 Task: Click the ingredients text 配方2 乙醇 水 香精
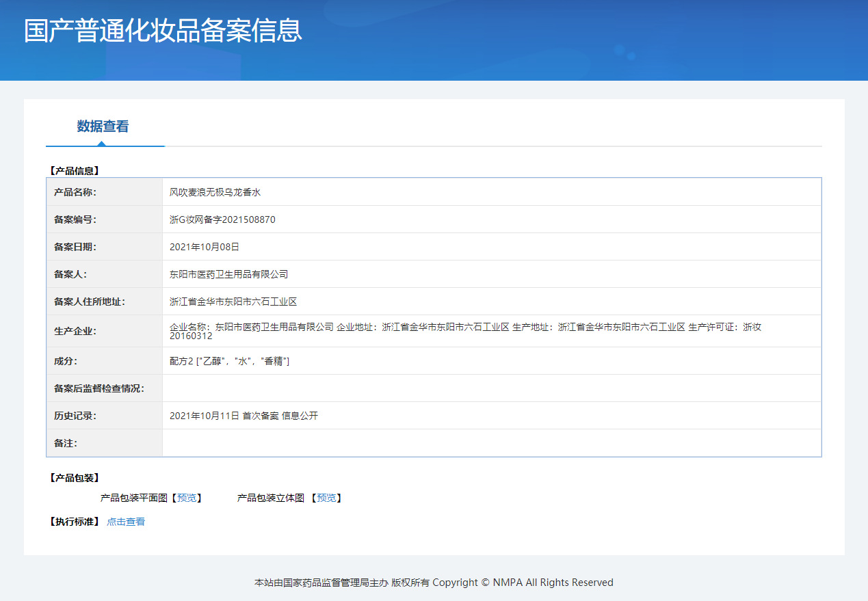tap(230, 361)
